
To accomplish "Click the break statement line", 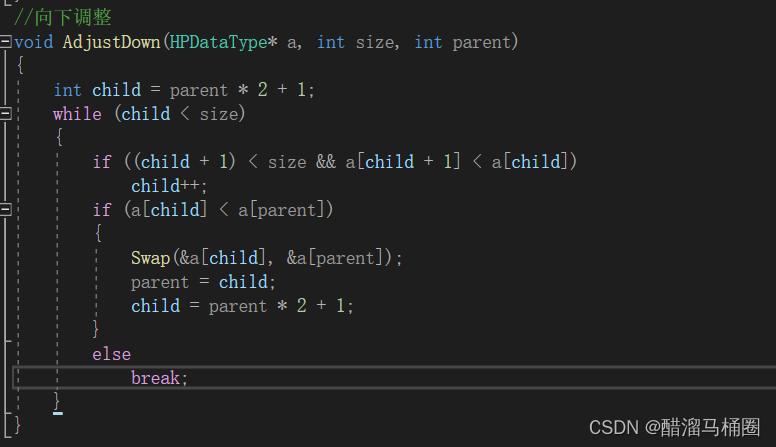I will coord(159,378).
